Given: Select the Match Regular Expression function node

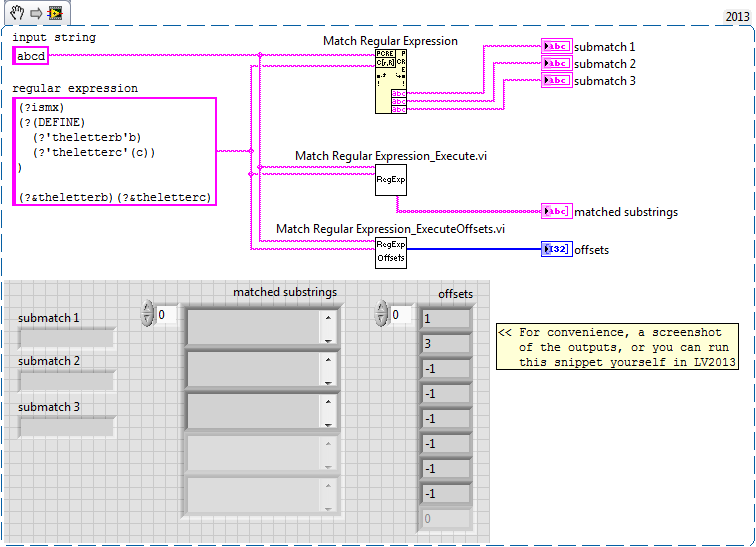Looking at the screenshot, I should 391,80.
